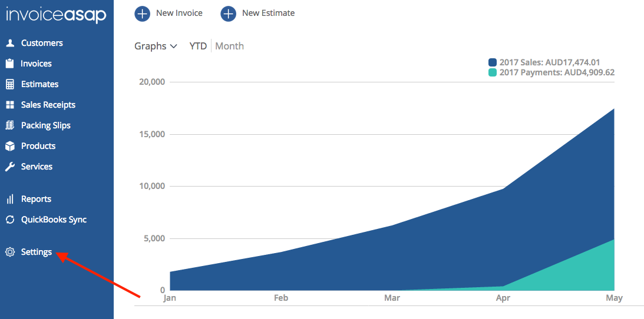This screenshot has width=644, height=319.
Task: Switch graph view to YTD
Action: pyautogui.click(x=198, y=46)
